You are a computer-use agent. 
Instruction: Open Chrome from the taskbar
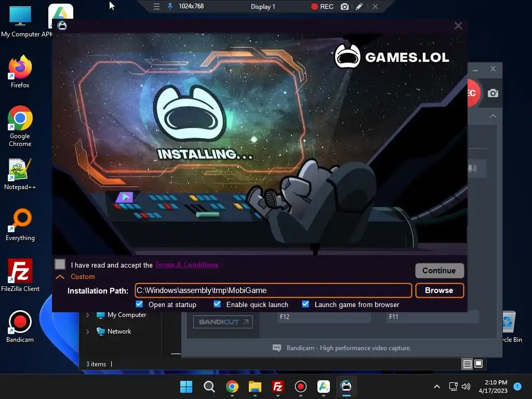click(232, 387)
